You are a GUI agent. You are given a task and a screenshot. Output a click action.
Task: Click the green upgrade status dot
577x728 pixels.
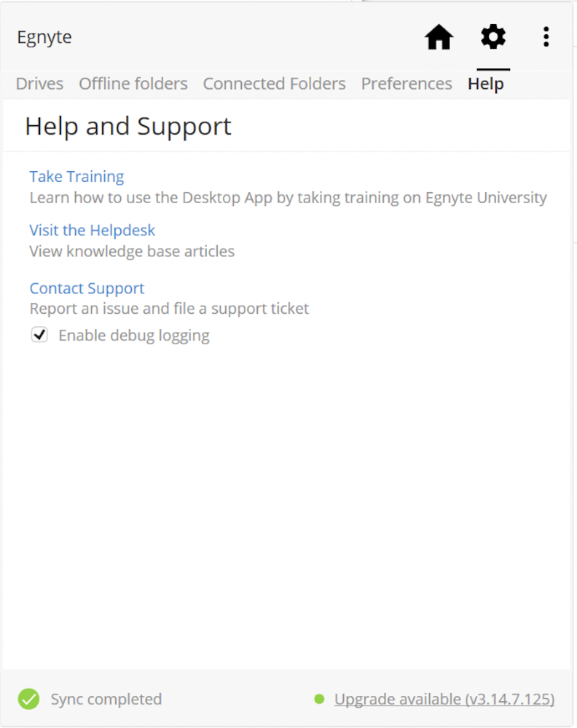click(x=319, y=699)
